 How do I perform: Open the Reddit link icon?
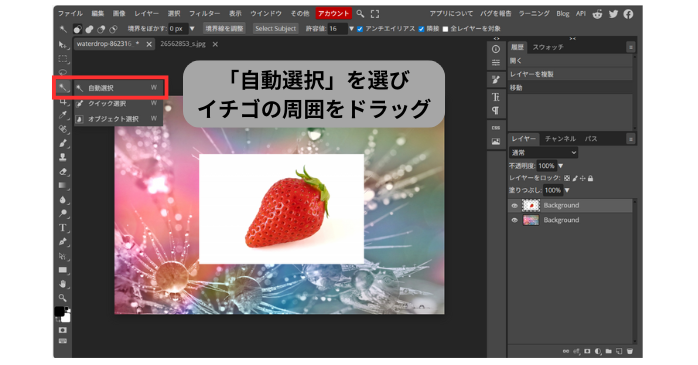(x=597, y=14)
